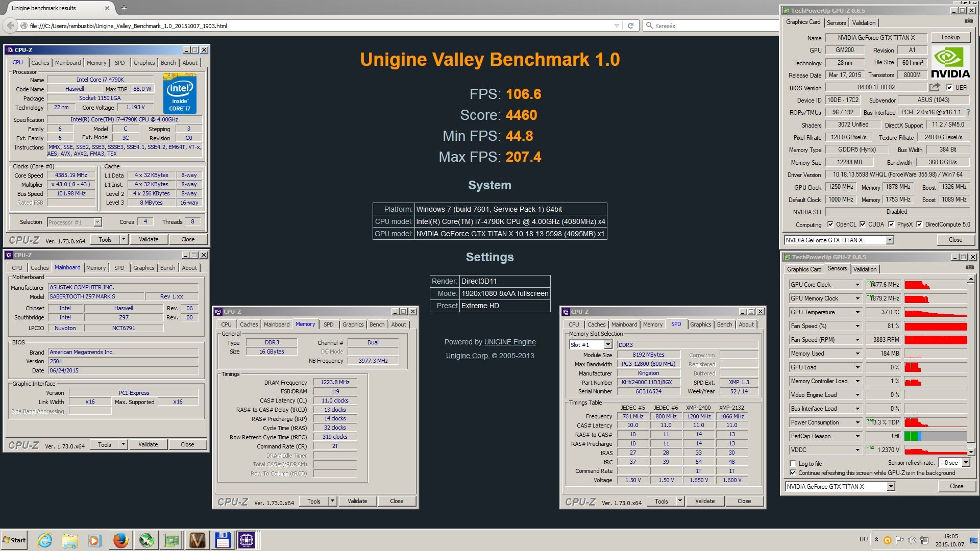980x551 pixels.
Task: Toggle the UEFI checkbox in GPU-Z
Action: [949, 87]
